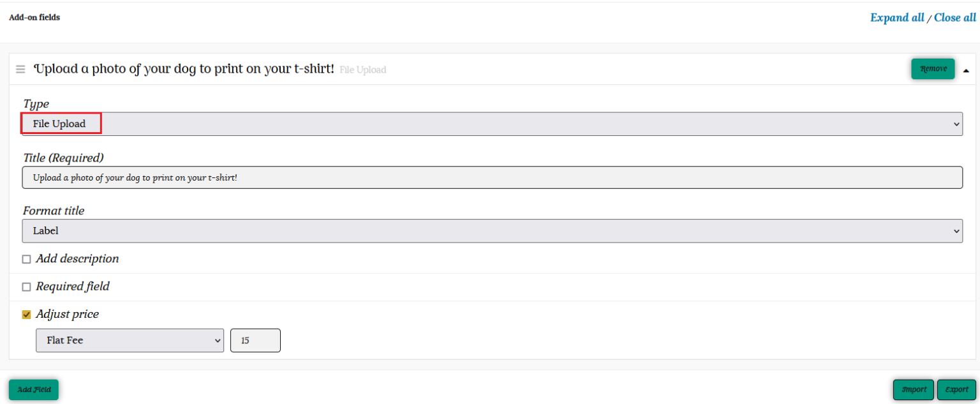Collapse the field panel with the triangle arrow
The image size is (980, 404).
coord(965,70)
